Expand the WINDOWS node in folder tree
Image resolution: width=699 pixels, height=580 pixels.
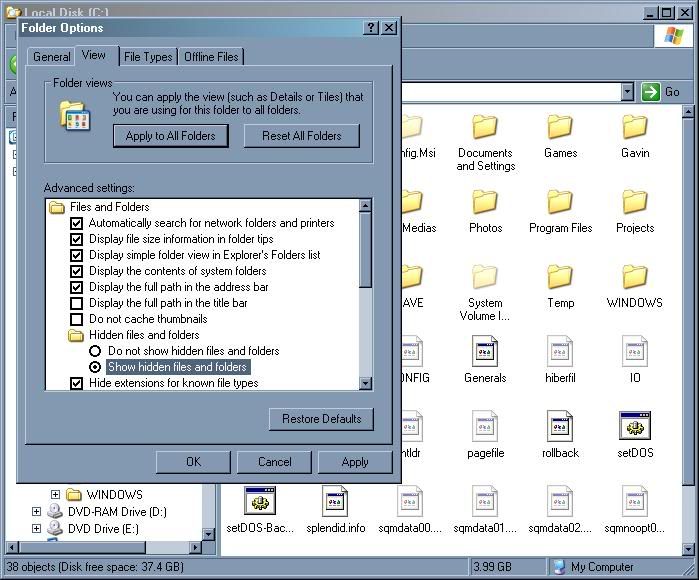click(55, 494)
